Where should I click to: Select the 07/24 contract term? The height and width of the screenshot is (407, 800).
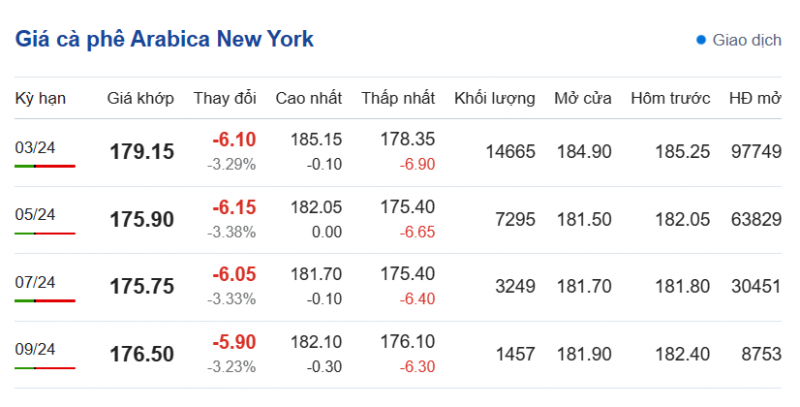point(35,281)
